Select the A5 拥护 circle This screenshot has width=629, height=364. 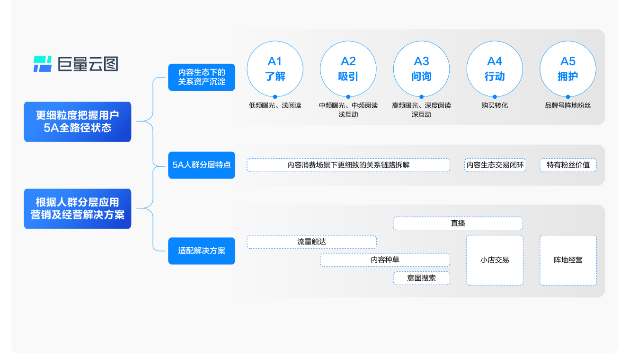click(x=568, y=69)
